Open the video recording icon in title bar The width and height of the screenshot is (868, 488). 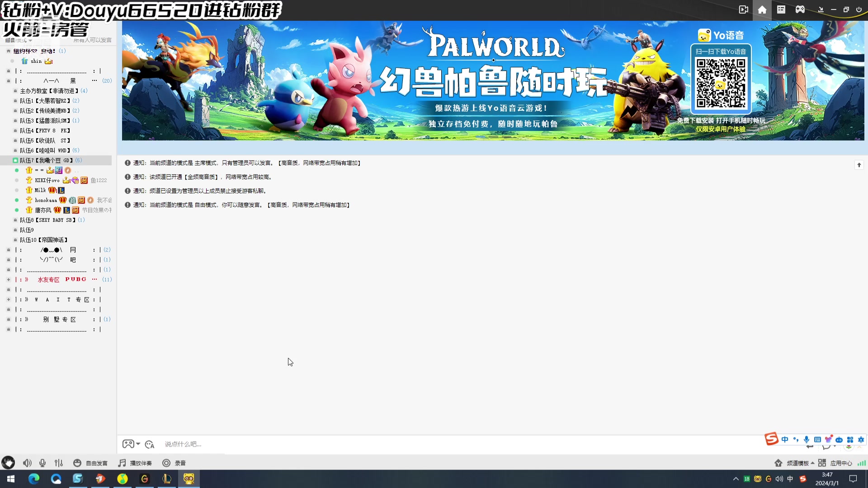(744, 9)
